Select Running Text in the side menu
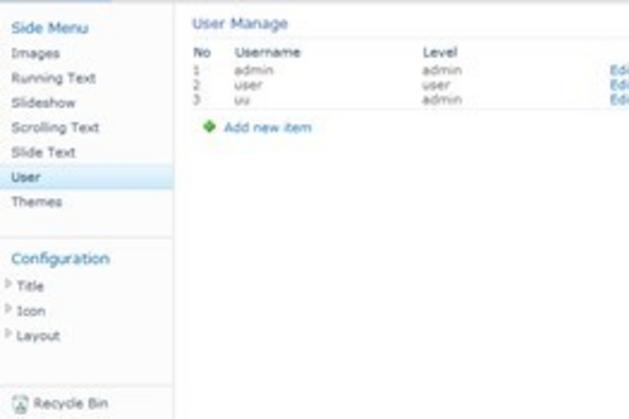 (x=53, y=78)
